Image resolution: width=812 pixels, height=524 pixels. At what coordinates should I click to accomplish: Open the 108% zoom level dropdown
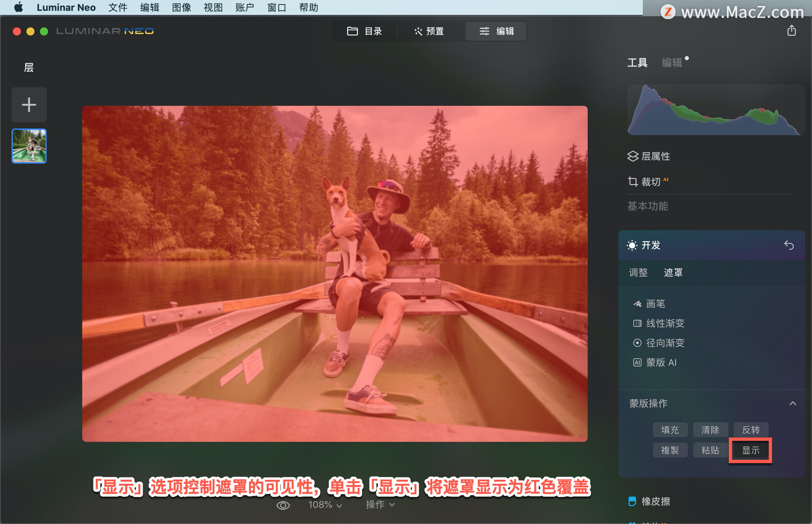pos(325,505)
